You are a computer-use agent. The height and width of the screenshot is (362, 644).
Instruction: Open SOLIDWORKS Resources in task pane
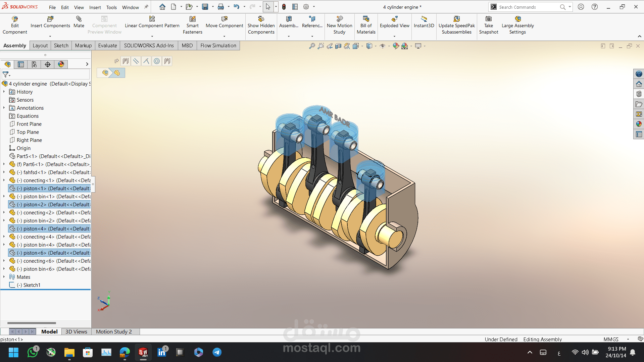tap(639, 84)
